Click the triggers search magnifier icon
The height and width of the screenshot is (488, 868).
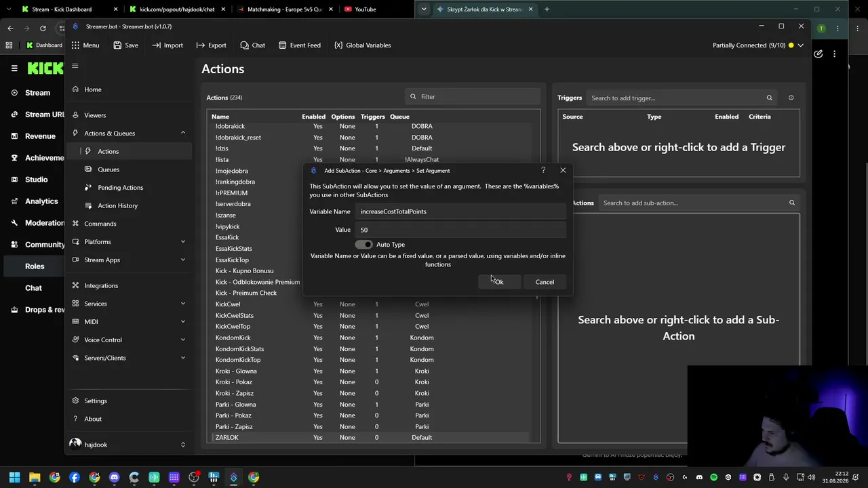pos(769,98)
